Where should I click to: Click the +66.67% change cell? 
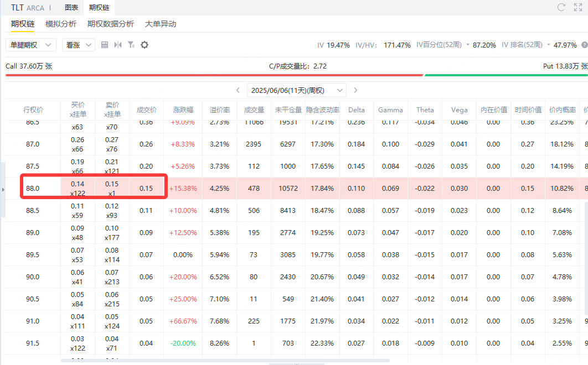click(x=183, y=321)
